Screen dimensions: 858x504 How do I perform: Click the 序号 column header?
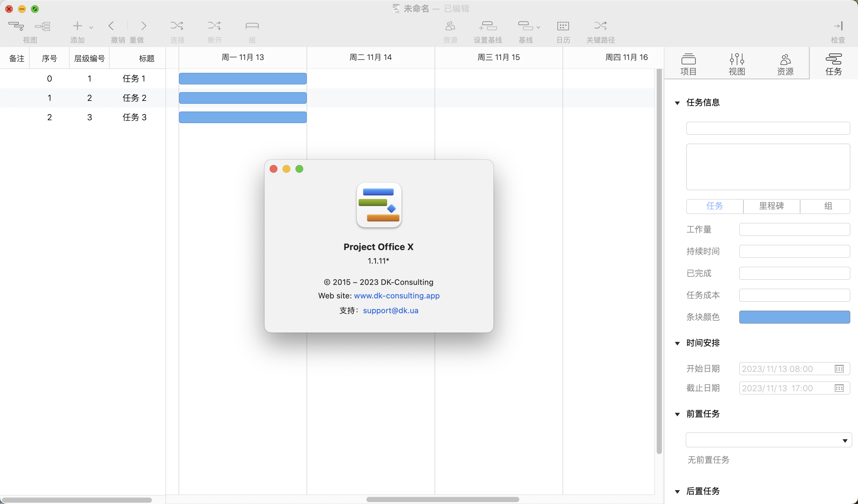point(49,59)
